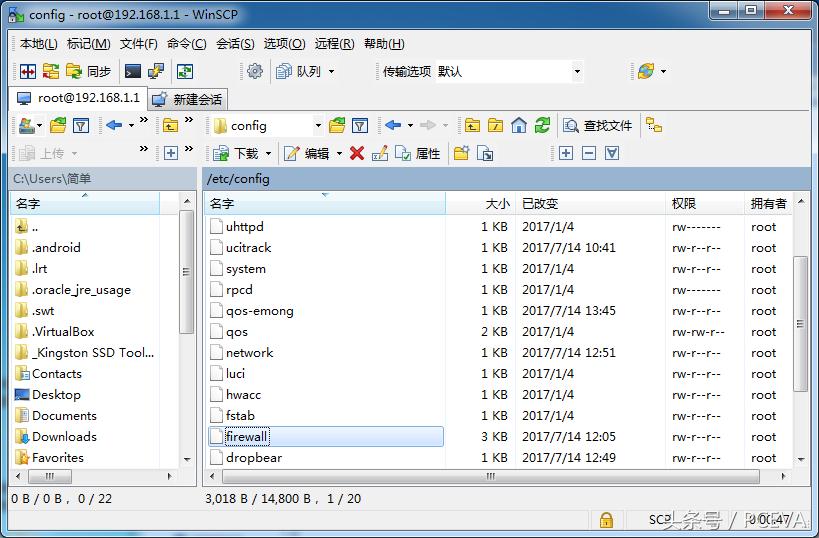This screenshot has width=819, height=538.
Task: Select the network file
Action: (x=249, y=353)
